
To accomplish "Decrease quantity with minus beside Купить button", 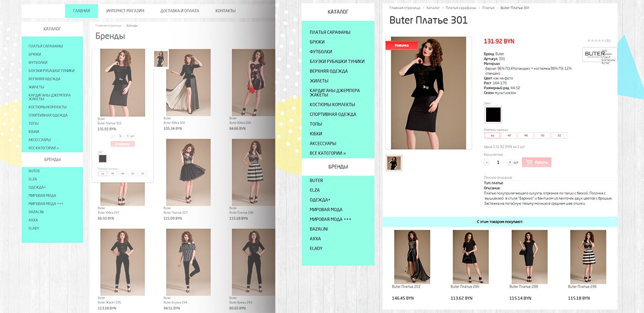I will [x=487, y=163].
